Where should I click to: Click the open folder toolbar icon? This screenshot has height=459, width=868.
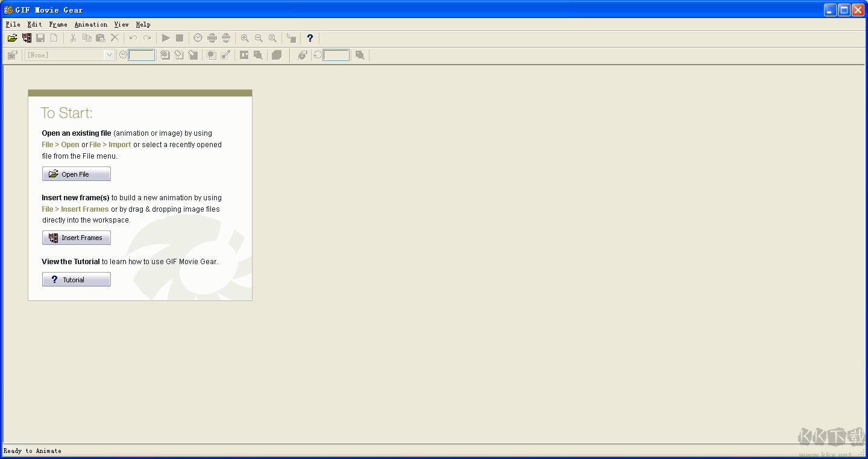[12, 38]
